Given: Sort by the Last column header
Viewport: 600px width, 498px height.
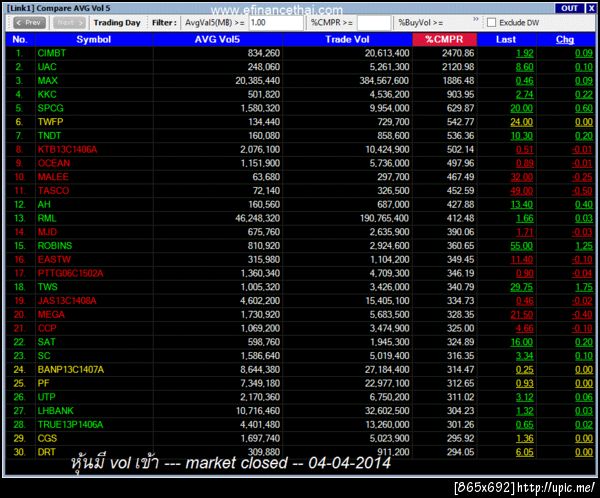Looking at the screenshot, I should point(506,40).
